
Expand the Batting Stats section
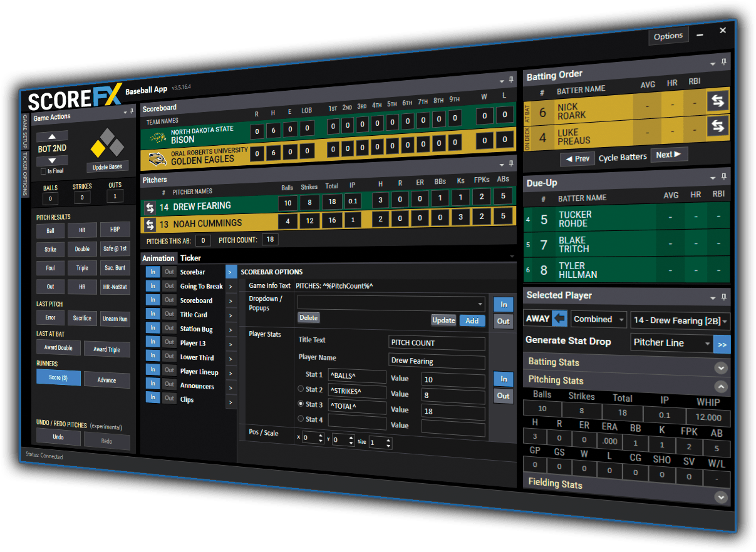pyautogui.click(x=722, y=367)
